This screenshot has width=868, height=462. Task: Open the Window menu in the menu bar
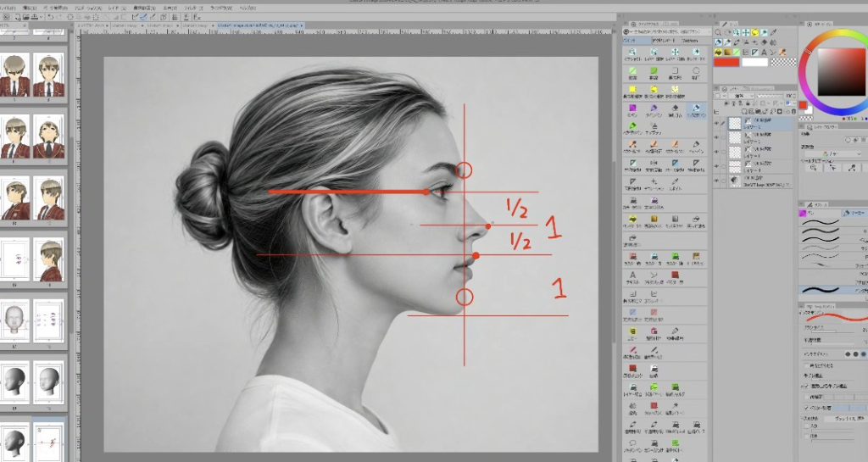pos(221,8)
